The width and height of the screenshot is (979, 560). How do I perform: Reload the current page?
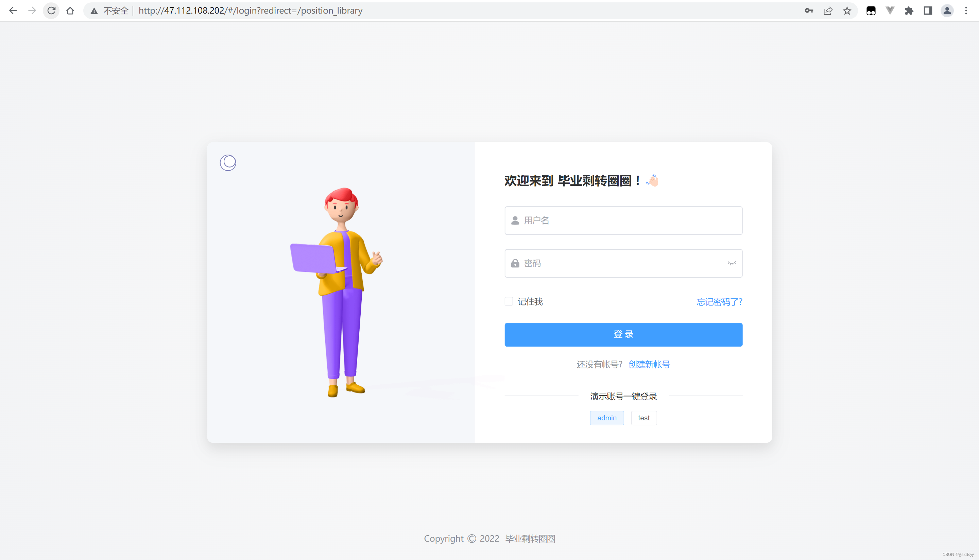point(51,11)
